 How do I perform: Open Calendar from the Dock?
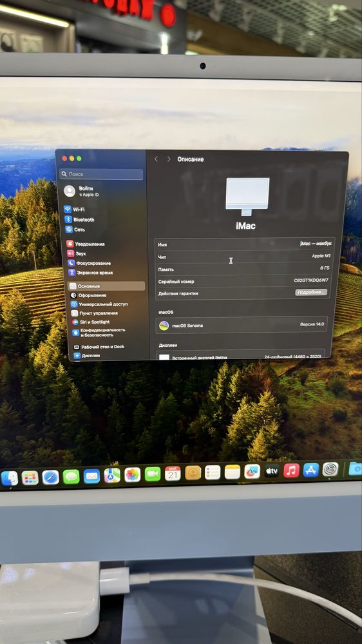(173, 474)
